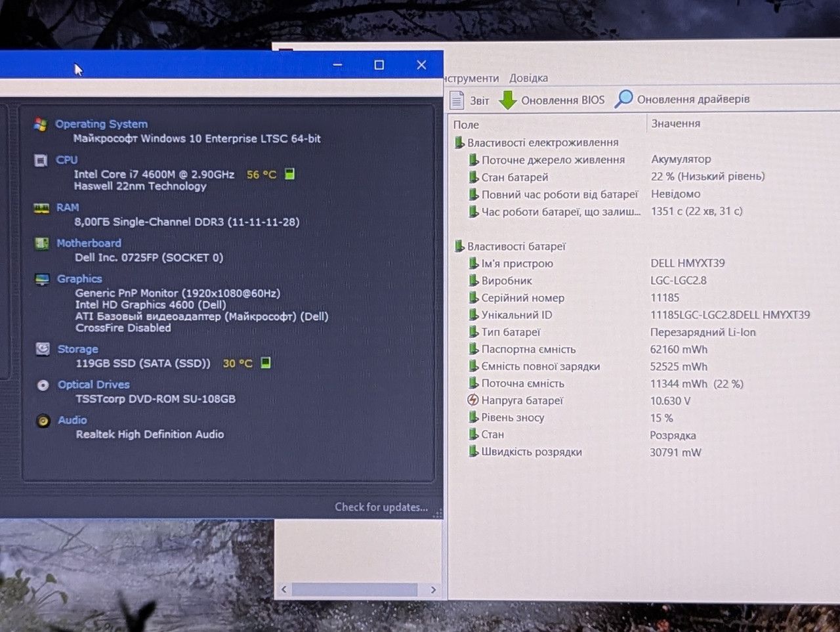Open the Operating System section link
The height and width of the screenshot is (632, 840).
(x=101, y=124)
